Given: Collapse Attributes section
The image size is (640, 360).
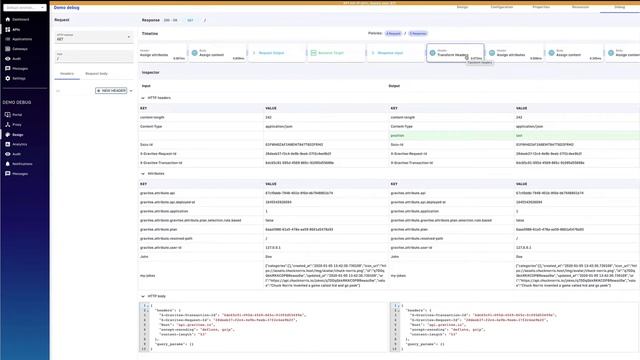Looking at the screenshot, I should coord(143,174).
